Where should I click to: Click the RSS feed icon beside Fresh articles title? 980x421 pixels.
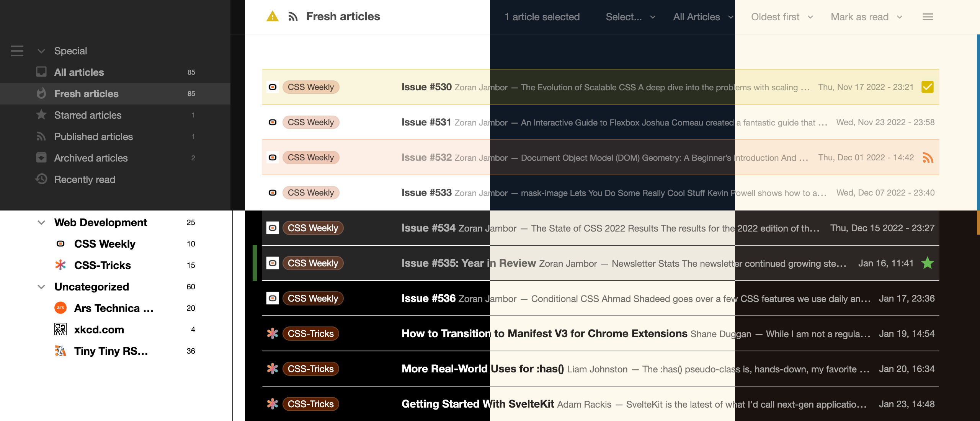tap(293, 16)
